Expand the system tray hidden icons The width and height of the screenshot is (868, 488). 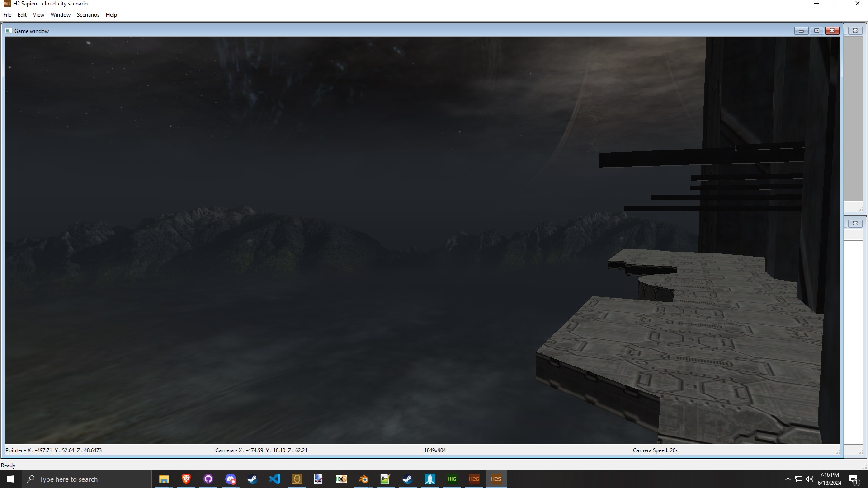click(788, 479)
